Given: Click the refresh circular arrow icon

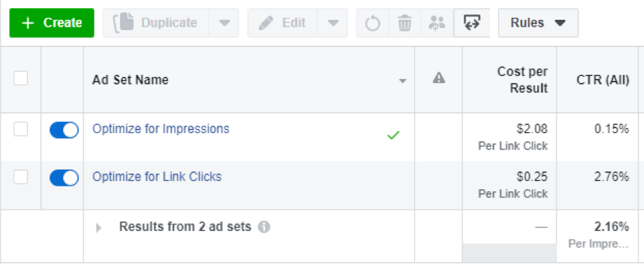Looking at the screenshot, I should point(373,23).
